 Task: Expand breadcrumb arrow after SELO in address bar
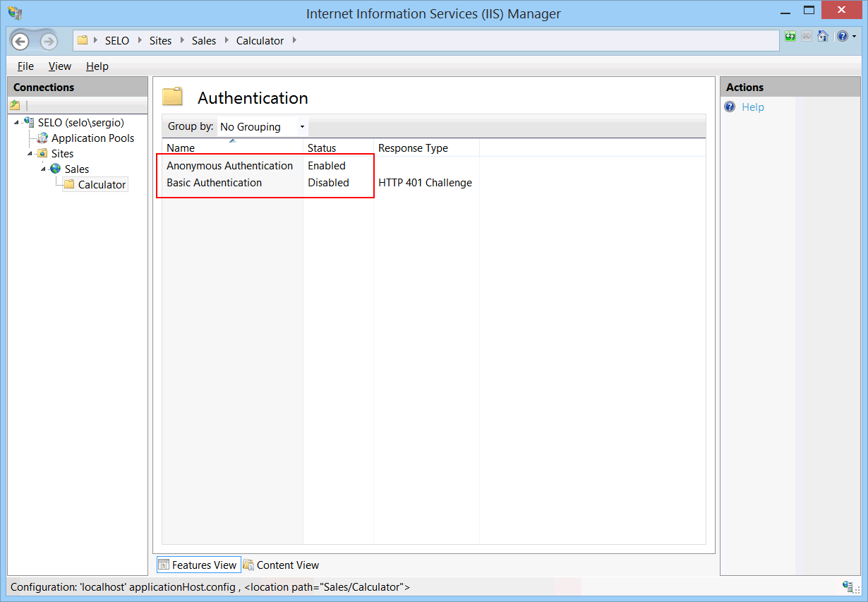[x=140, y=40]
